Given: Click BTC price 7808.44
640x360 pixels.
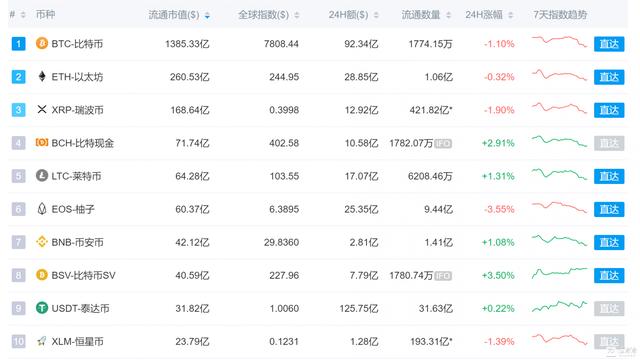Looking at the screenshot, I should (x=281, y=44).
